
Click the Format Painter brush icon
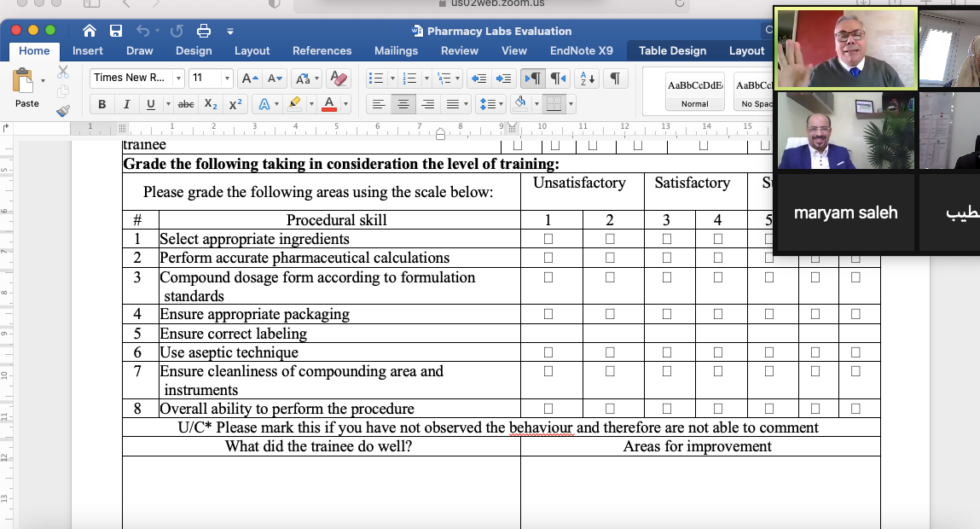point(63,111)
